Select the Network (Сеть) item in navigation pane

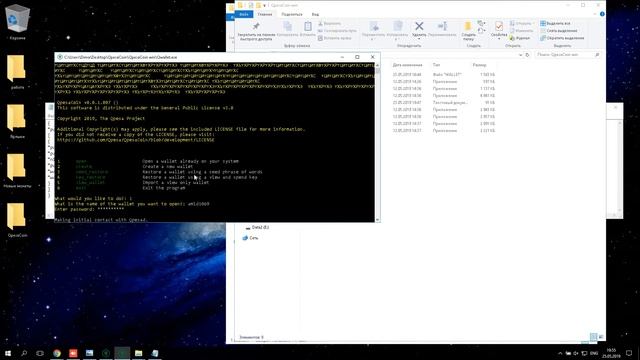[x=251, y=238]
